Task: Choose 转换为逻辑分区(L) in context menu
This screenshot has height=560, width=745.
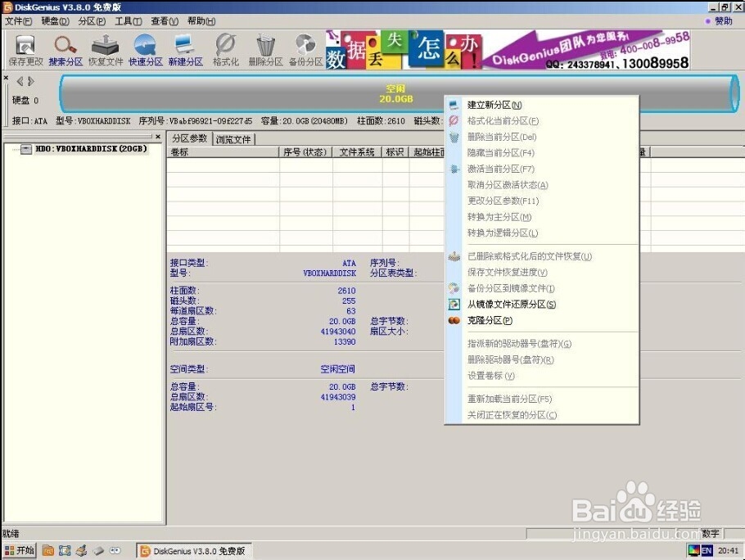Action: (x=542, y=233)
